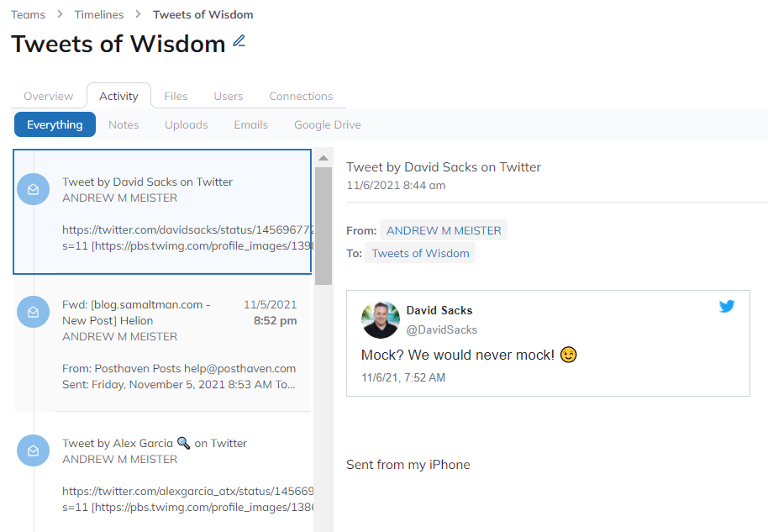This screenshot has width=768, height=532.
Task: Click the email date 11/6/2021 8:44 am
Action: pos(396,185)
